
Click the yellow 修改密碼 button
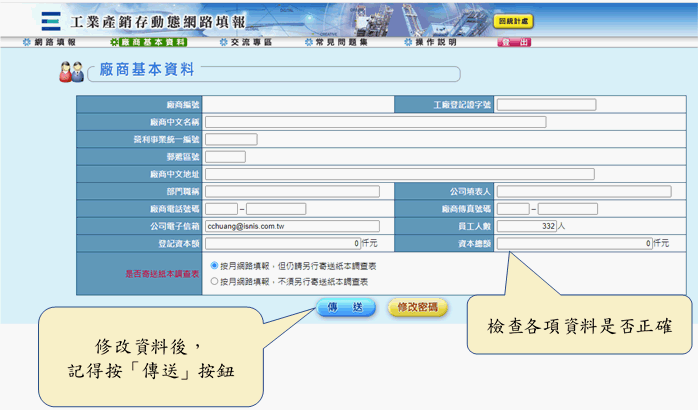(416, 307)
